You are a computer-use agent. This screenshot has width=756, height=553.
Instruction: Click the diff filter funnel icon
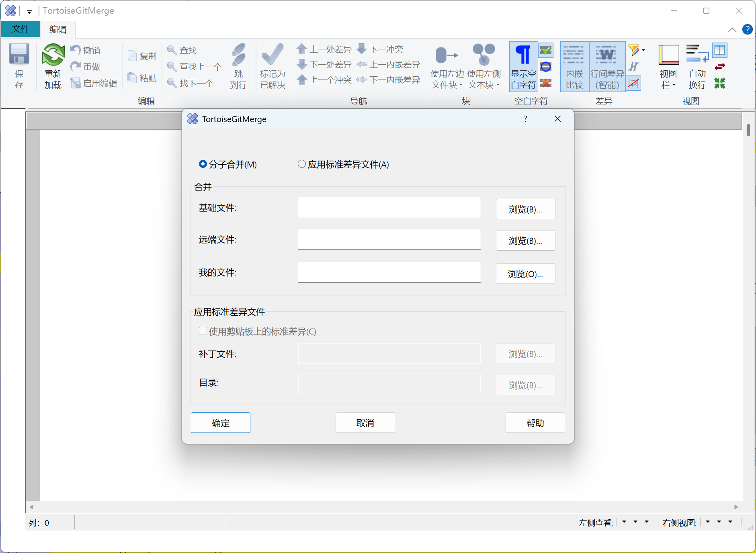tap(633, 50)
